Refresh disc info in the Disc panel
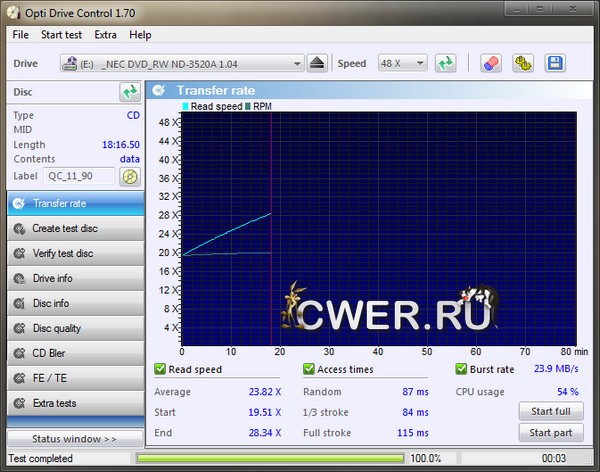 click(130, 92)
